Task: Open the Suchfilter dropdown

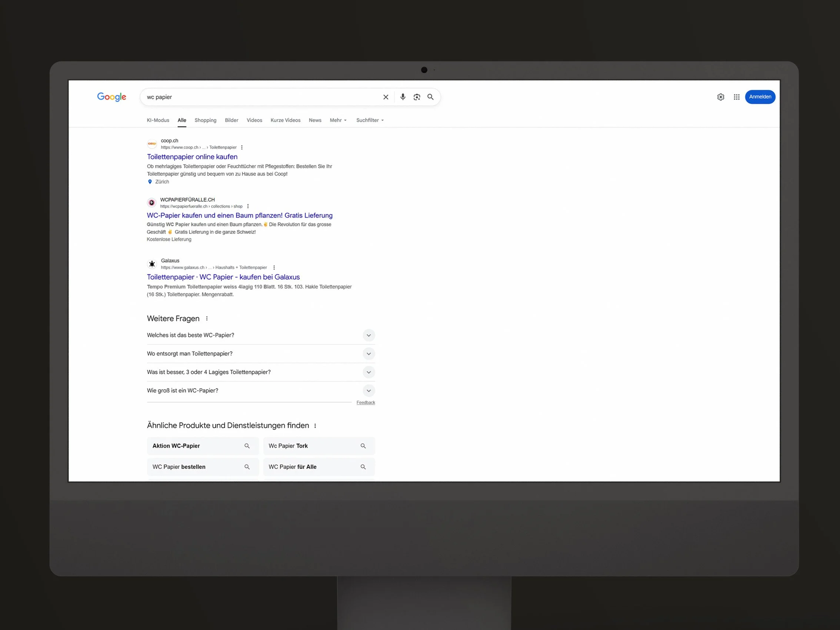Action: pos(370,120)
